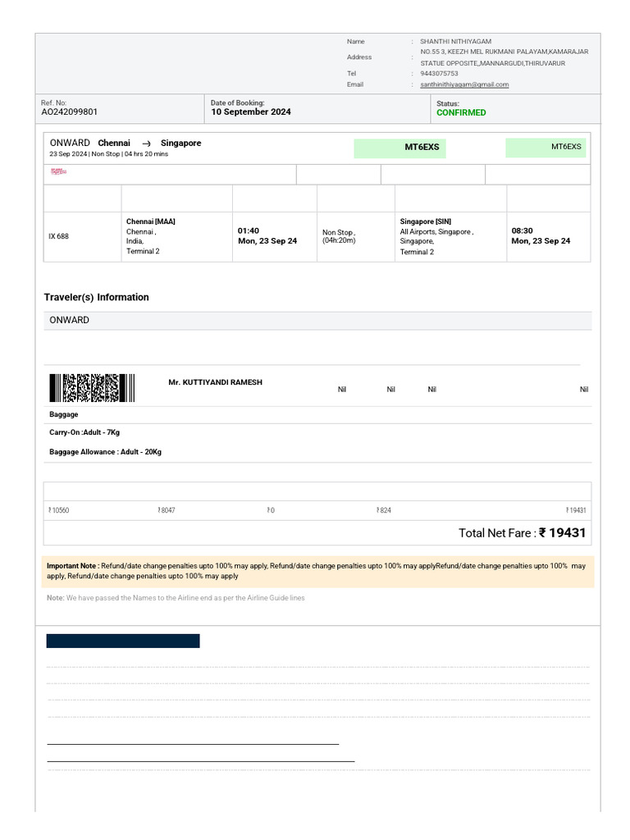630x840 pixels.
Task: Select the ₹10560 fare amount
Action: pos(59,510)
